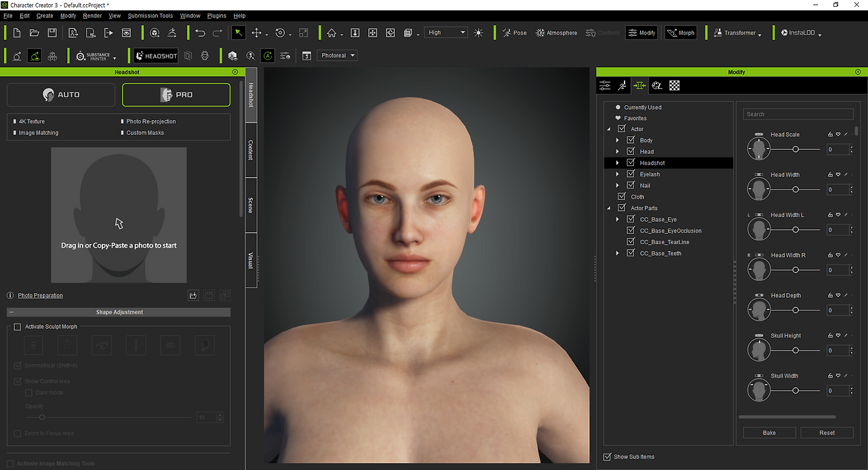The width and height of the screenshot is (868, 470).
Task: Uncheck the Cloth checkbox
Action: [x=622, y=197]
